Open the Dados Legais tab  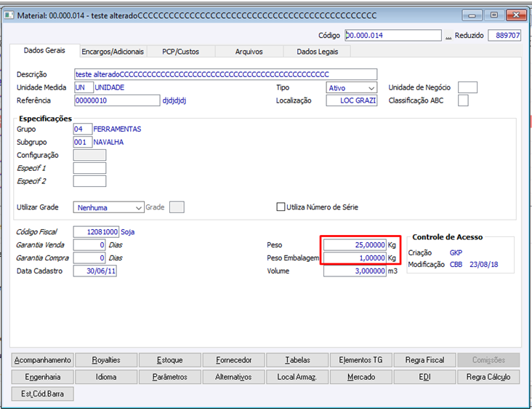coord(317,52)
